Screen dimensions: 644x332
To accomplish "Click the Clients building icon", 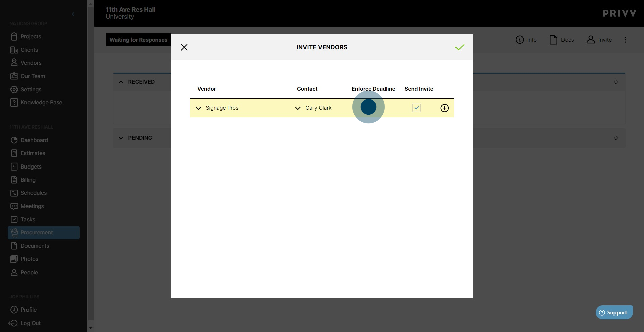I will click(14, 50).
